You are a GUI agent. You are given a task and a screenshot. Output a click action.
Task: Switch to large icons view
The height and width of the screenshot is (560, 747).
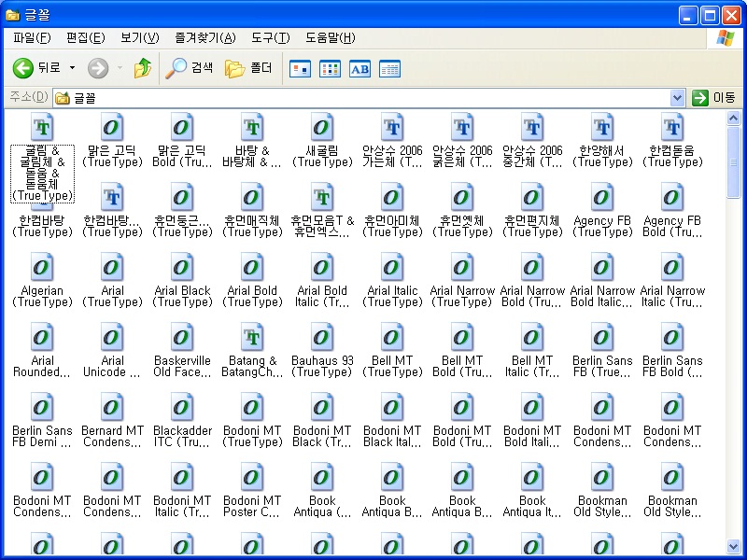pyautogui.click(x=300, y=69)
